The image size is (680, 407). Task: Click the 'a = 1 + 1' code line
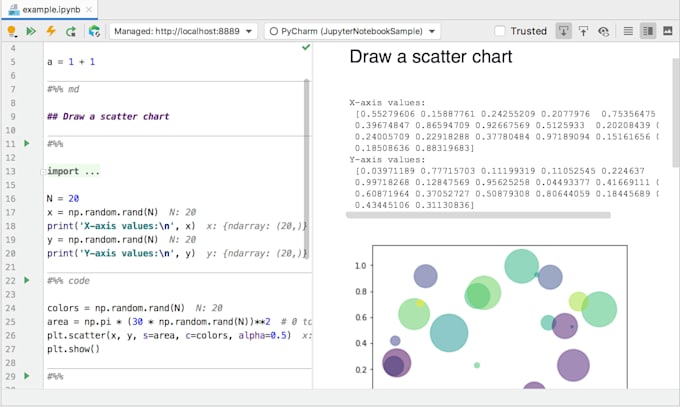point(71,62)
